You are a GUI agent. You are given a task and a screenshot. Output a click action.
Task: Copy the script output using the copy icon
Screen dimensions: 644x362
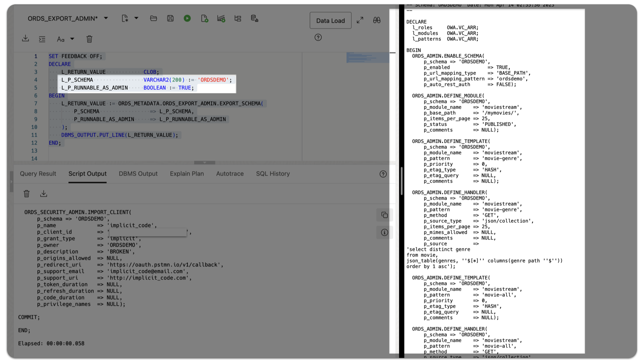coord(384,215)
